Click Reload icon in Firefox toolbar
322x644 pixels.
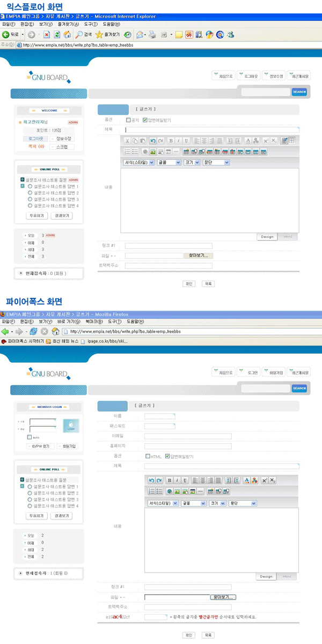pyautogui.click(x=34, y=331)
